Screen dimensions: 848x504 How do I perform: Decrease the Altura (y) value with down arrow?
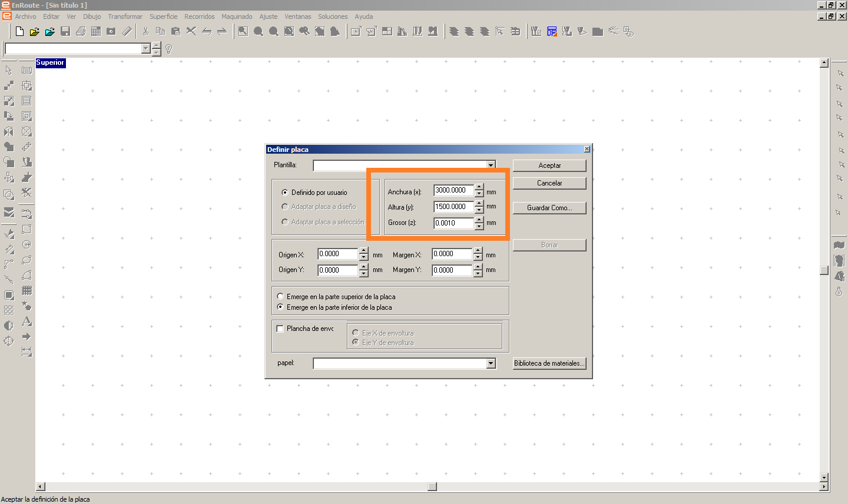[x=479, y=210]
